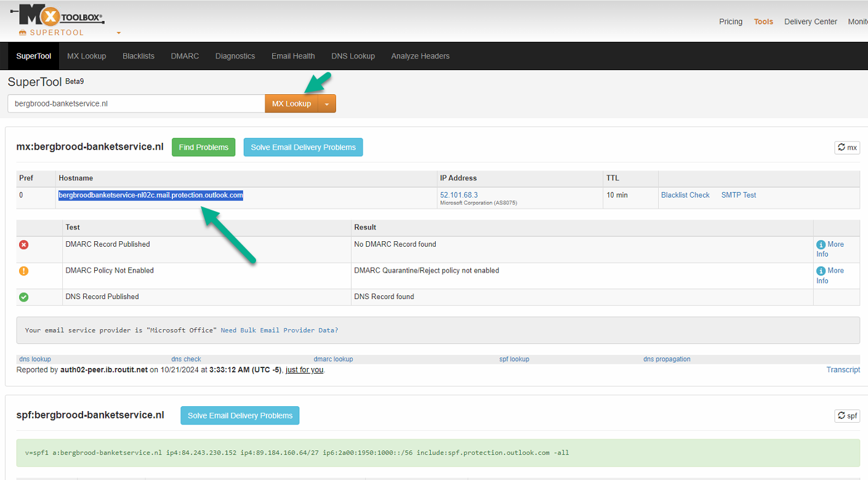
Task: Open the DMARC tab
Action: click(x=185, y=56)
